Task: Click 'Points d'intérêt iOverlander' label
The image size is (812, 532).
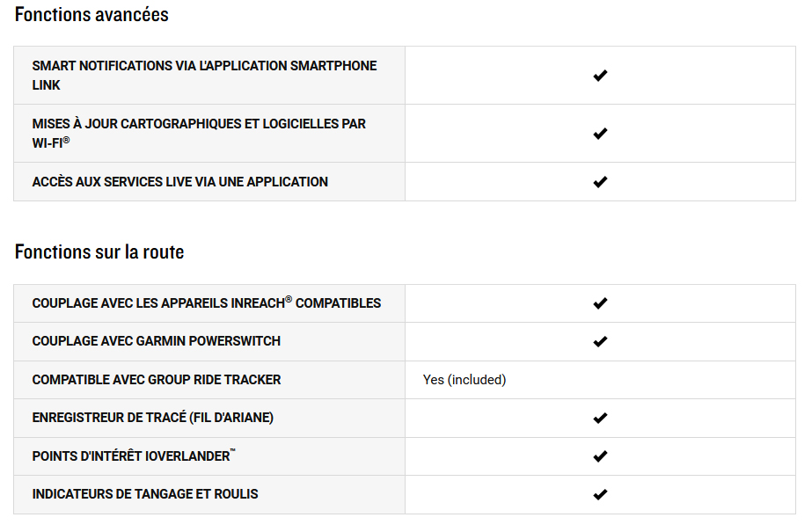Action: coord(134,455)
